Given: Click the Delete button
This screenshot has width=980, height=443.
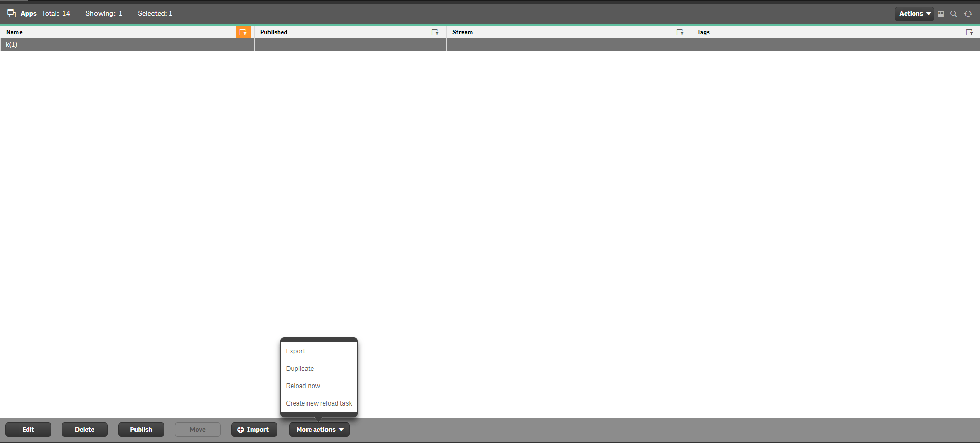Looking at the screenshot, I should click(x=85, y=430).
